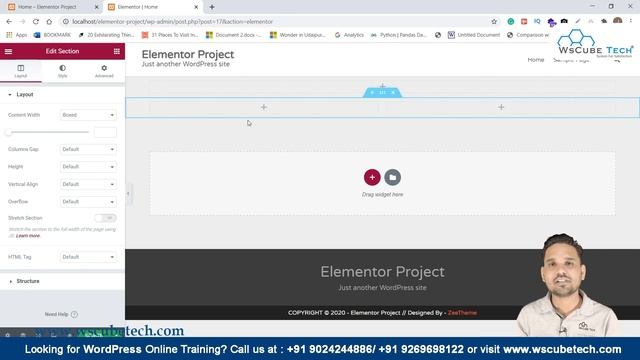640x360 pixels.
Task: Open the Columns Gap dropdown
Action: (88, 149)
